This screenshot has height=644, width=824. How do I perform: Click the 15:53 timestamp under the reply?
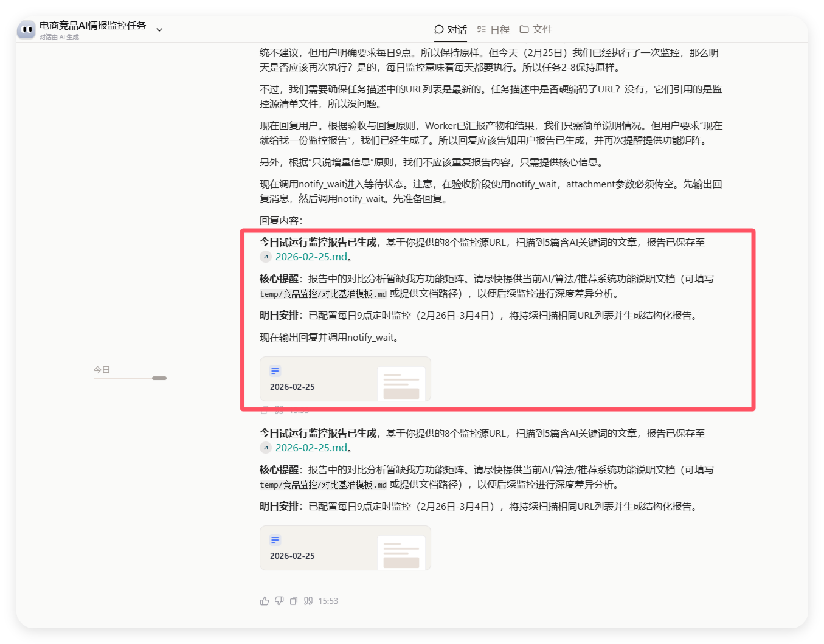328,601
